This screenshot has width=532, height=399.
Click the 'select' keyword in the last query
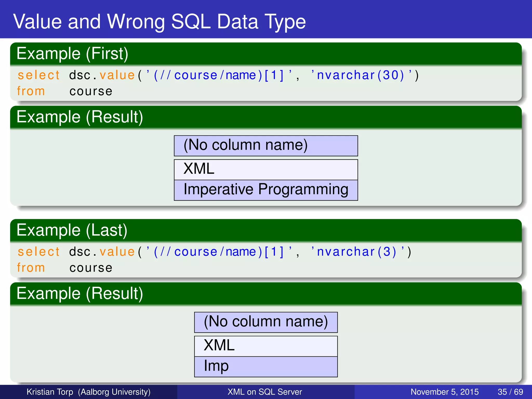click(x=39, y=252)
